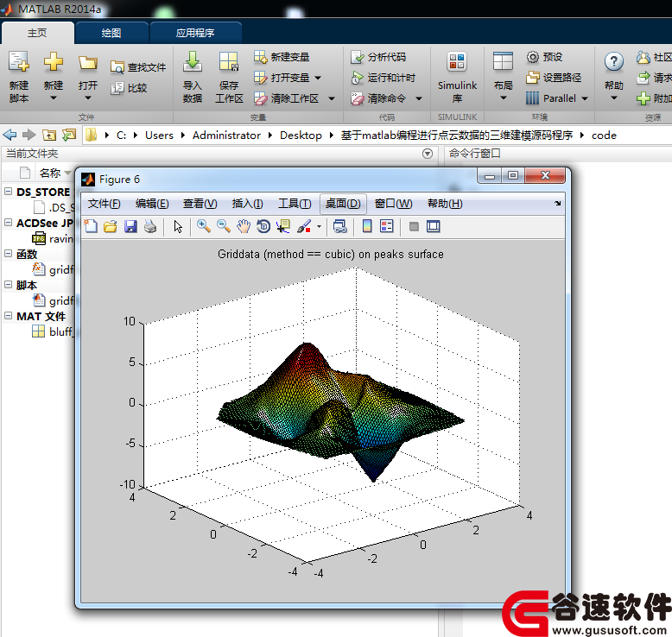Click the Layout (布局) icon
Viewport: 672px width, 637px height.
(x=503, y=61)
